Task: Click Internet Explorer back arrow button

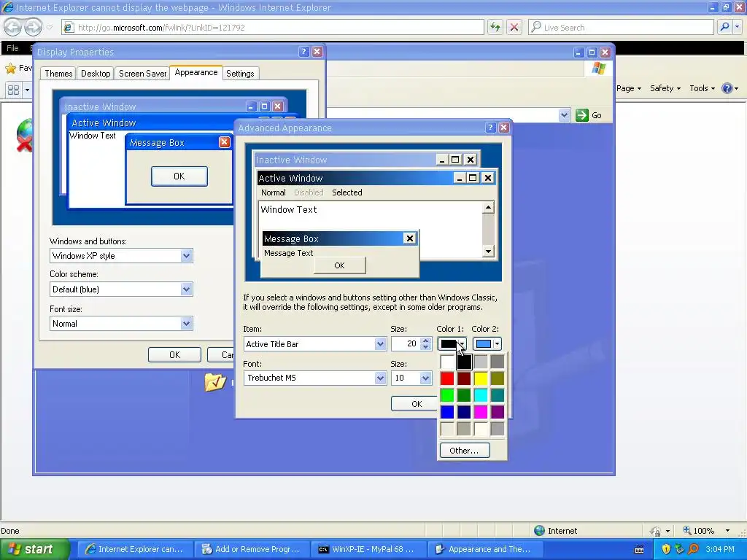Action: pyautogui.click(x=13, y=27)
